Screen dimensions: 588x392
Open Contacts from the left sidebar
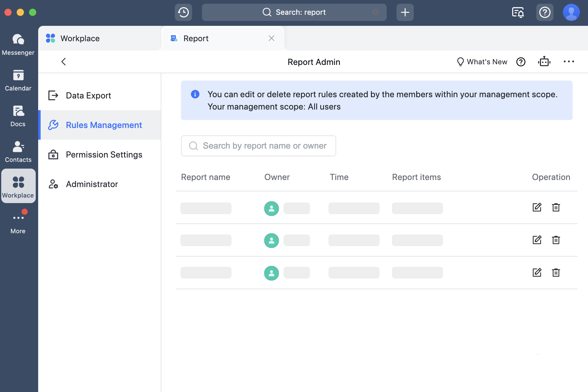click(18, 151)
